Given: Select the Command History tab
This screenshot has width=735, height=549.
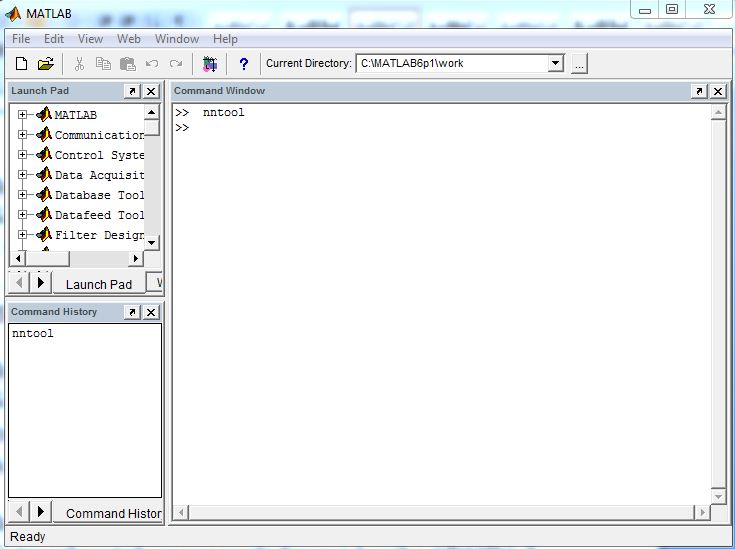Looking at the screenshot, I should point(108,513).
